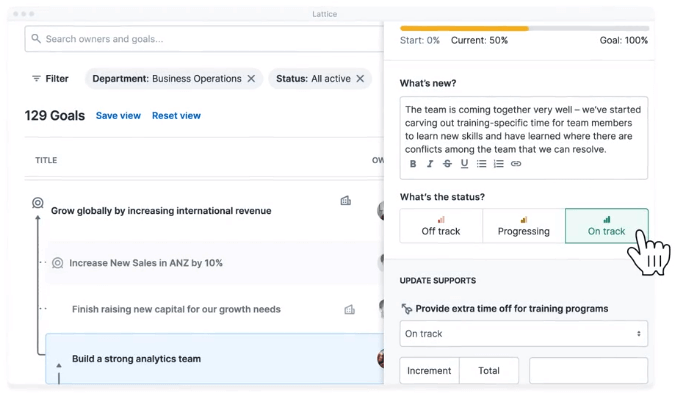
Task: Open Finish raising new capital goal
Action: coord(176,309)
